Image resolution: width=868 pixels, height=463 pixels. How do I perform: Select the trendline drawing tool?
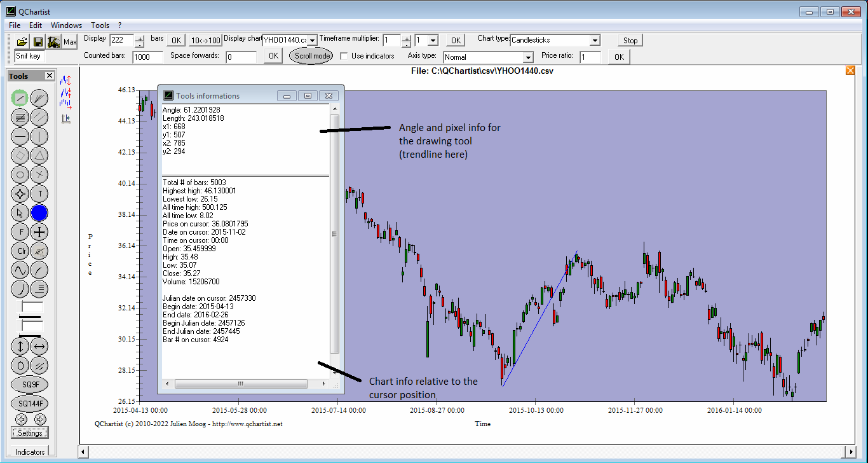(20, 98)
